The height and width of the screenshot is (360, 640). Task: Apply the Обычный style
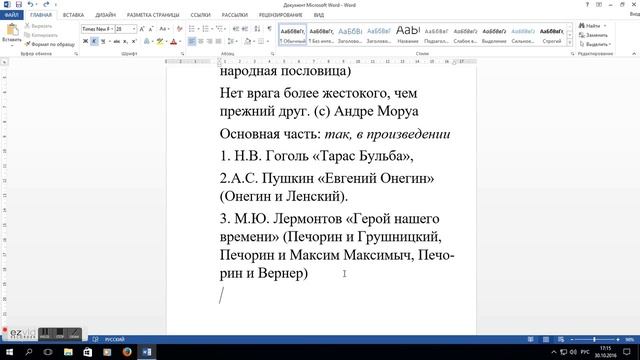293,35
